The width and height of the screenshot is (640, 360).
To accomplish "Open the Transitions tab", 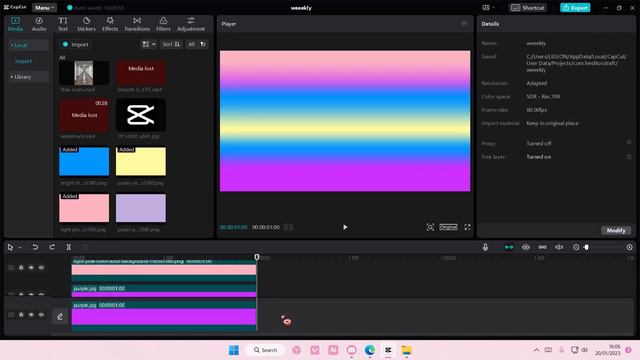I will click(x=137, y=24).
